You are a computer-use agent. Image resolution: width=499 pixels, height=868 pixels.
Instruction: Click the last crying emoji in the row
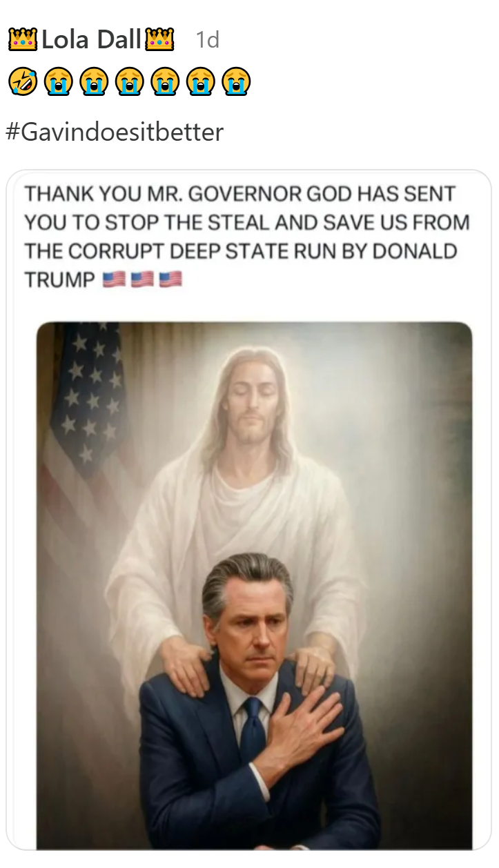[236, 82]
